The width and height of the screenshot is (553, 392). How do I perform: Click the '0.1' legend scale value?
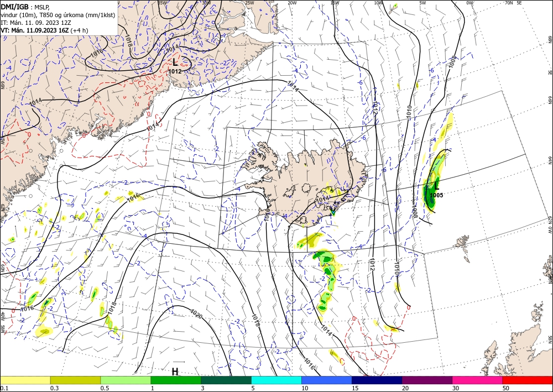[x=3, y=388]
